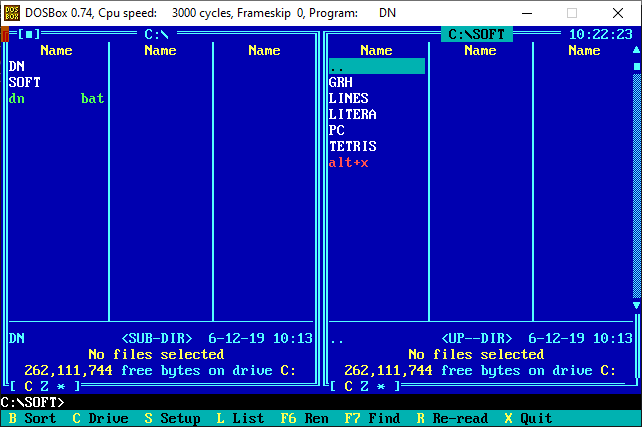The height and width of the screenshot is (427, 642).
Task: Open the SOFT folder in the left panel
Action: click(x=25, y=82)
